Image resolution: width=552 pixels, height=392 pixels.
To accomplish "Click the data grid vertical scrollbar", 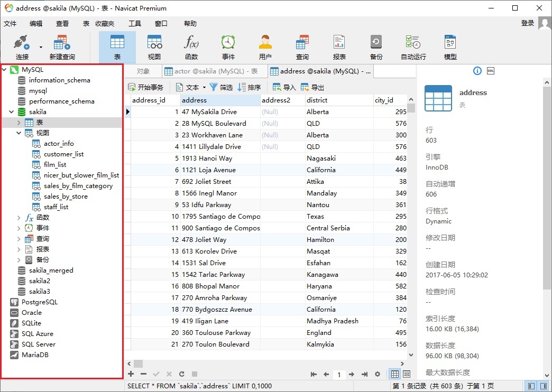I will pyautogui.click(x=411, y=108).
